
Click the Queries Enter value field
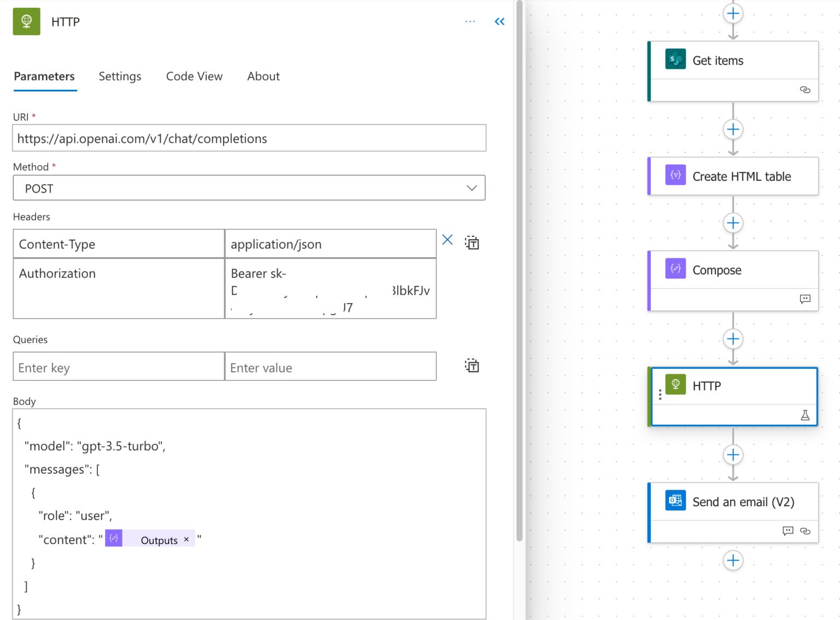[330, 367]
